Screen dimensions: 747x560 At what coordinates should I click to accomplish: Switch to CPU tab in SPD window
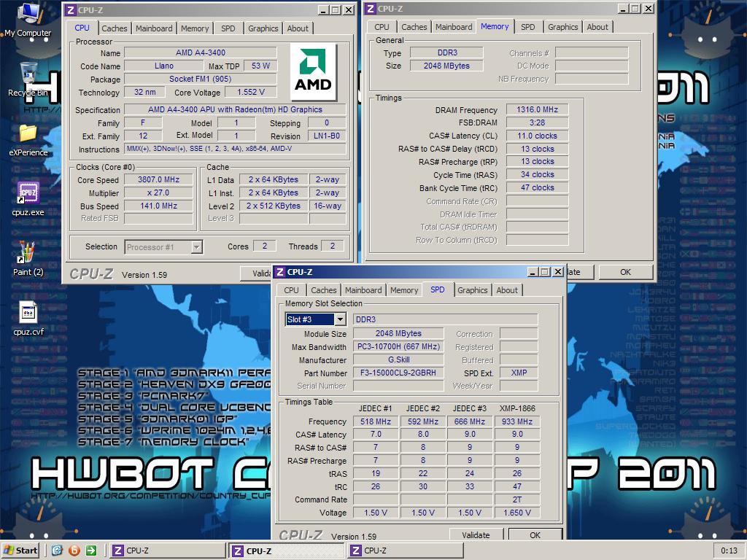coord(292,290)
